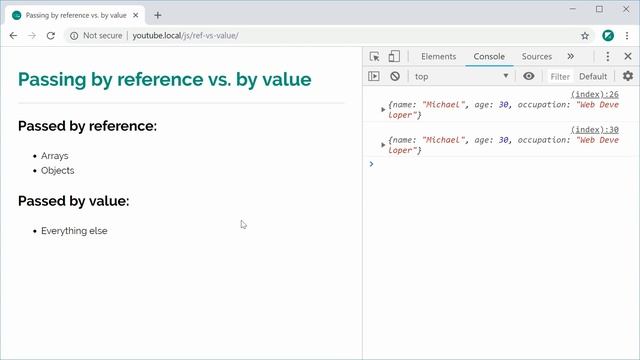
Task: Close the DevTools panel
Action: pyautogui.click(x=628, y=56)
